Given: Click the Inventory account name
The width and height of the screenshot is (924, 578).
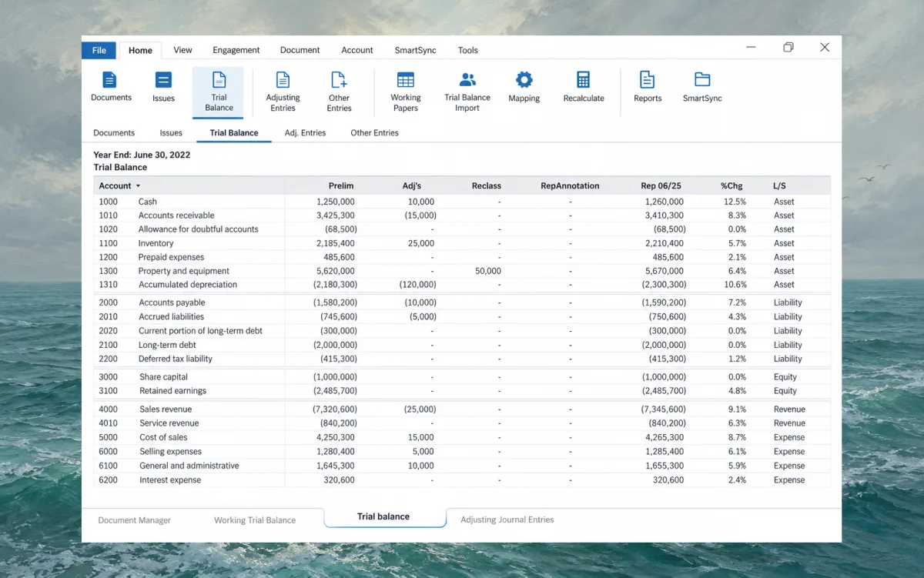Looking at the screenshot, I should pyautogui.click(x=156, y=243).
